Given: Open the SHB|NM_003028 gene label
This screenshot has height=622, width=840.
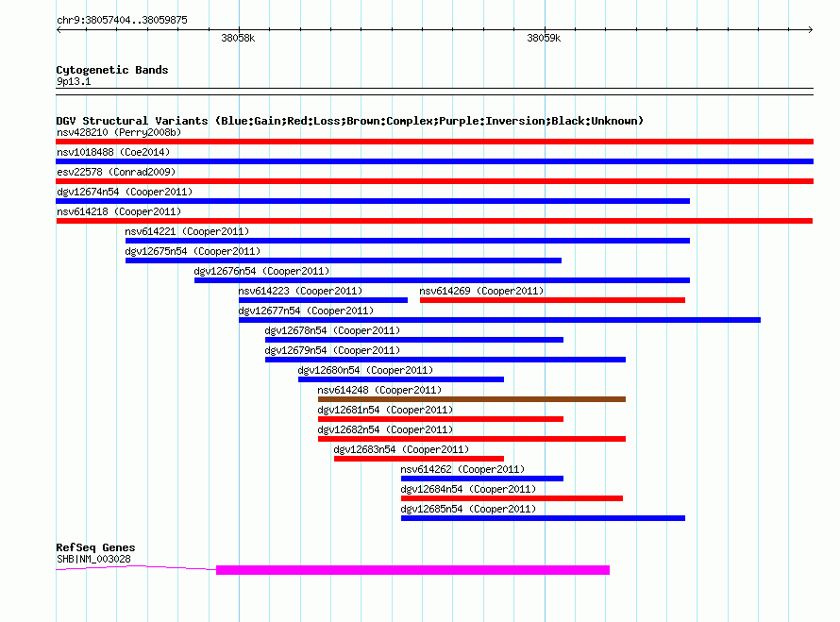Looking at the screenshot, I should tap(93, 559).
